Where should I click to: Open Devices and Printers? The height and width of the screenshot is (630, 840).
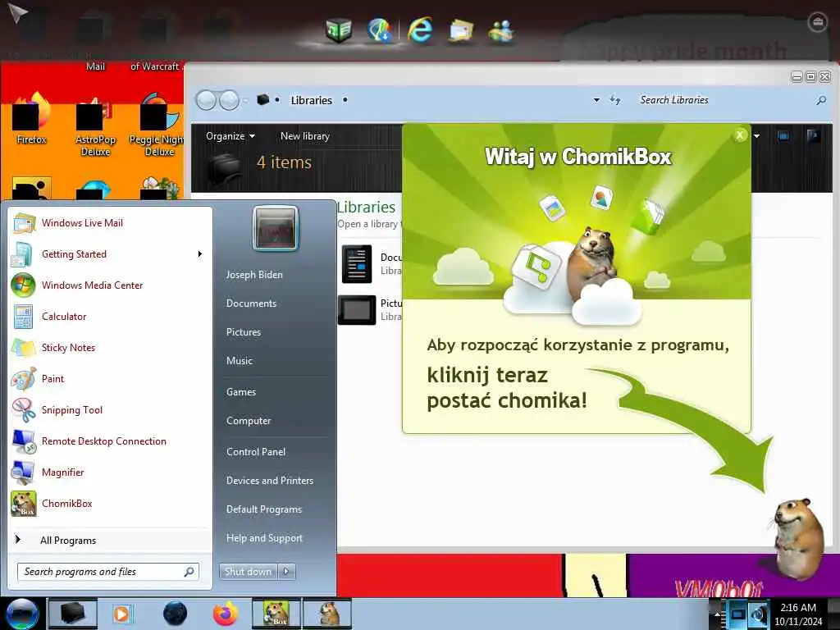tap(269, 481)
